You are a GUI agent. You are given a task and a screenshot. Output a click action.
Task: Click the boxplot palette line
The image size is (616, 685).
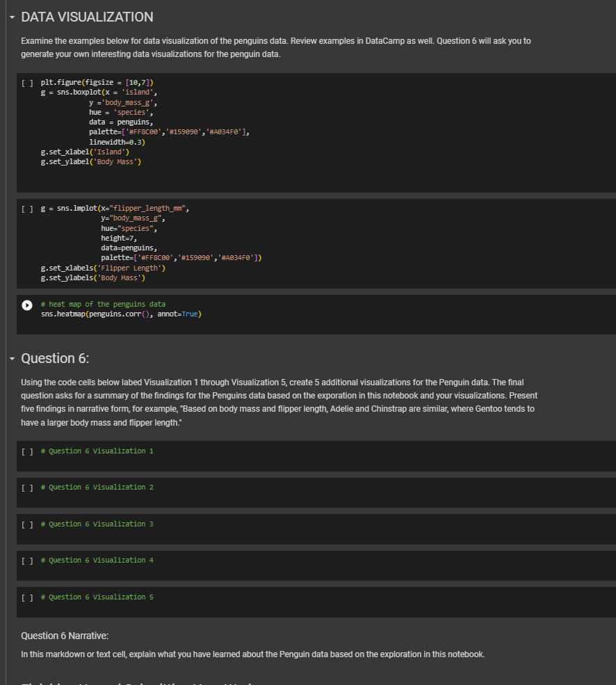click(x=169, y=132)
